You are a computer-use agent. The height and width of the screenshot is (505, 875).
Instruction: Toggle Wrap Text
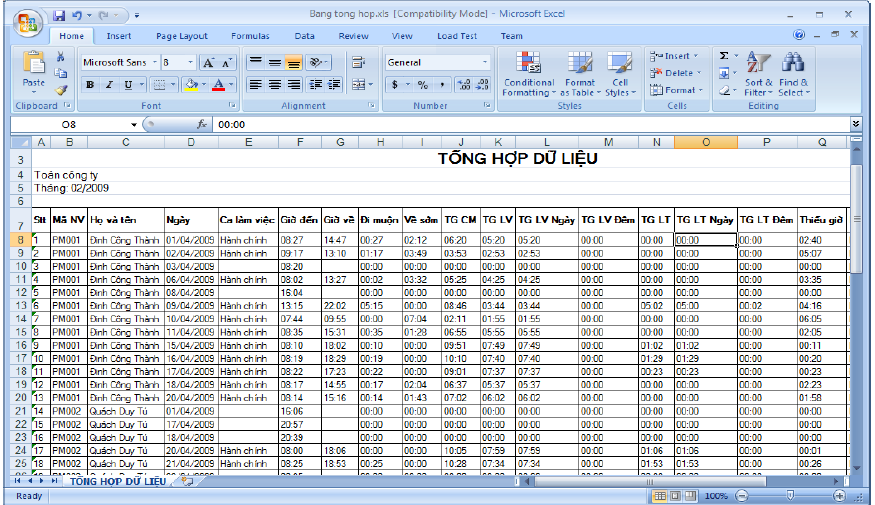coord(358,62)
